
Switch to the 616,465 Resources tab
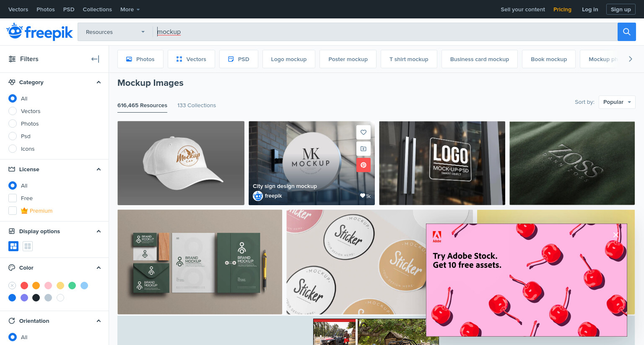click(x=142, y=106)
